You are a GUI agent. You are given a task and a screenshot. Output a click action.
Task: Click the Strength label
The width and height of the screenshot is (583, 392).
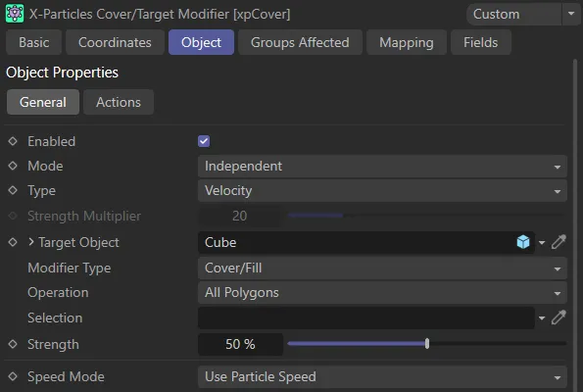pos(53,344)
